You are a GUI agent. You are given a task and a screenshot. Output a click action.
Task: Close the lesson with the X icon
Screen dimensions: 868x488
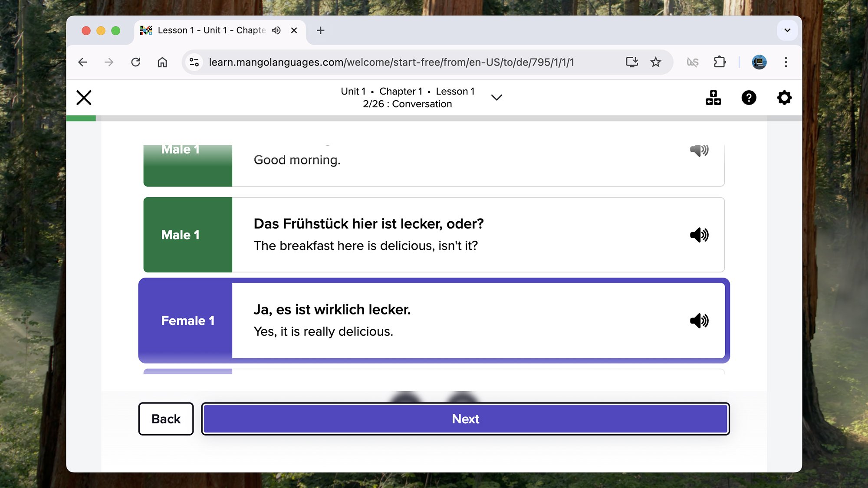tap(84, 98)
